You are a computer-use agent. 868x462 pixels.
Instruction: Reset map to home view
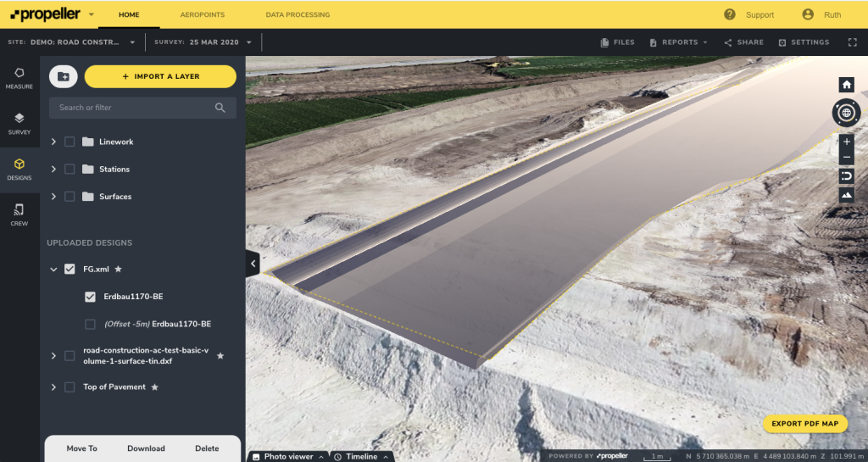[846, 85]
